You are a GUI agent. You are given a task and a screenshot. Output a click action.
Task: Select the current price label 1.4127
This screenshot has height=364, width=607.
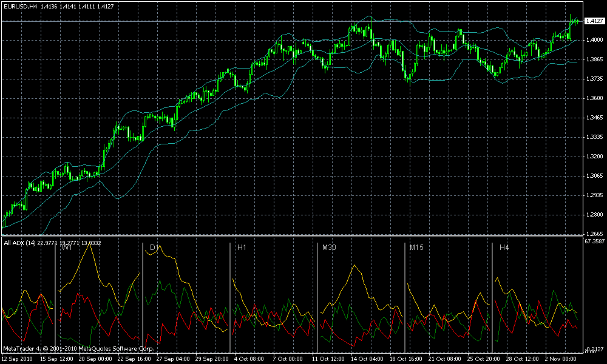coord(594,21)
